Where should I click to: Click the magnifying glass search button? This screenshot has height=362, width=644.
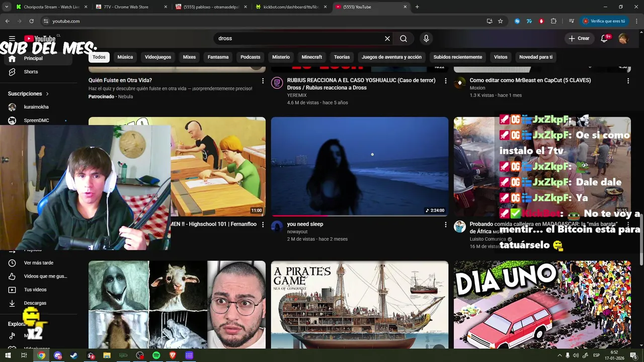(404, 38)
